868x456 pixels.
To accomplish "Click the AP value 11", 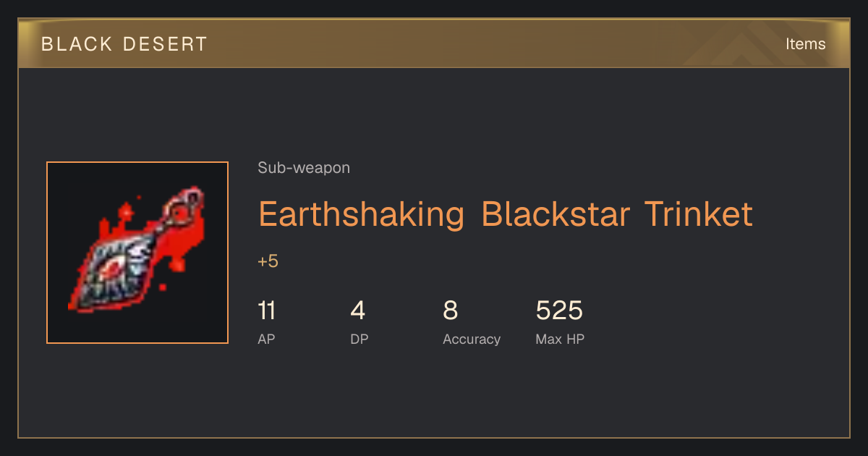I will pyautogui.click(x=266, y=311).
